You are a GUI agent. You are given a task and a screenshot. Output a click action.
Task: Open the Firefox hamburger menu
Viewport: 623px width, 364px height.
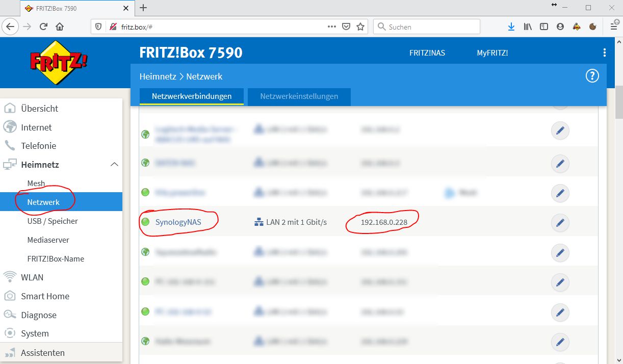[614, 27]
